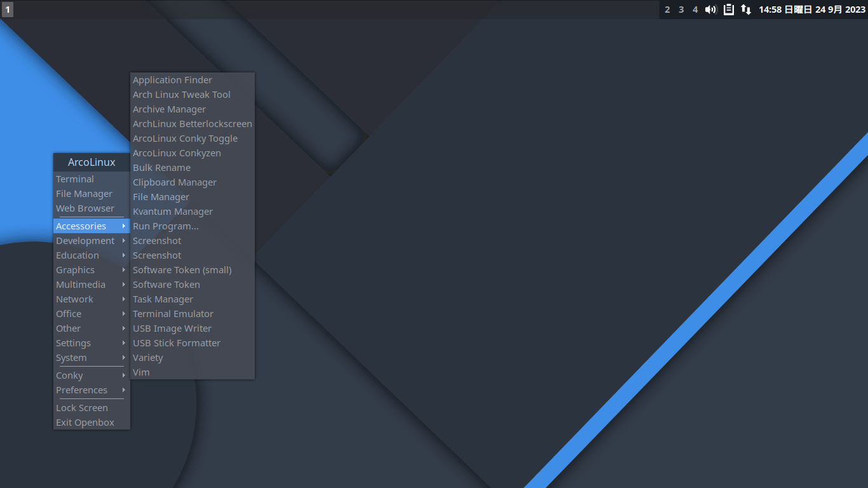The width and height of the screenshot is (868, 488).
Task: Open Archive Manager from Accessories
Action: pos(193,109)
